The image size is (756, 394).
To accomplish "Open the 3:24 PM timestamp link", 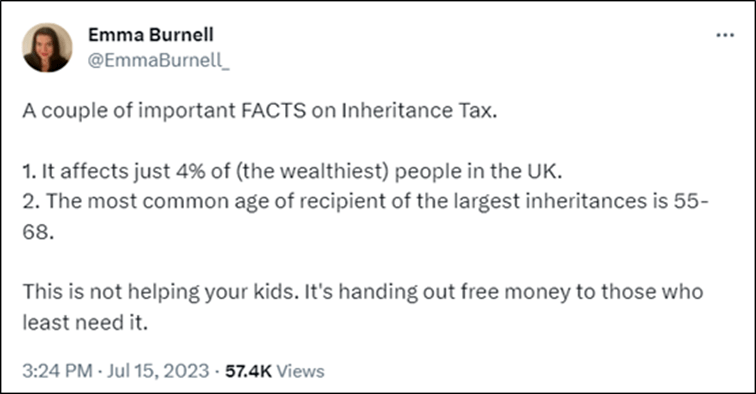I will 57,371.
